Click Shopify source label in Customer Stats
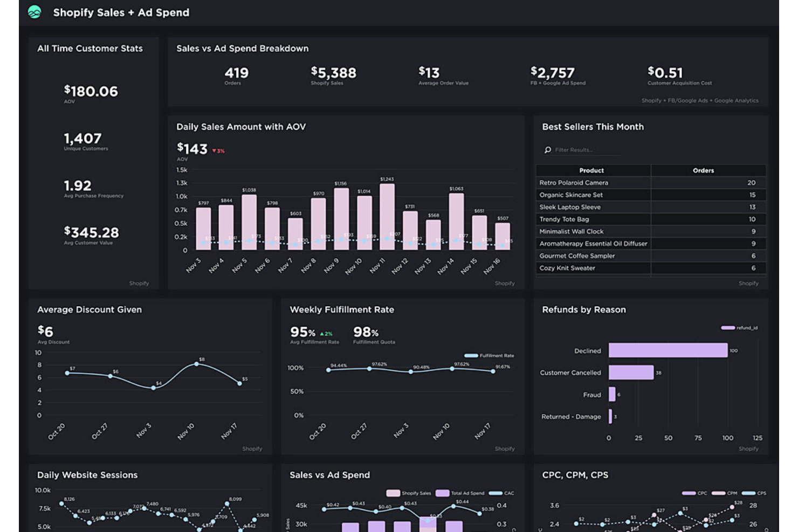The image size is (798, 532). [139, 284]
